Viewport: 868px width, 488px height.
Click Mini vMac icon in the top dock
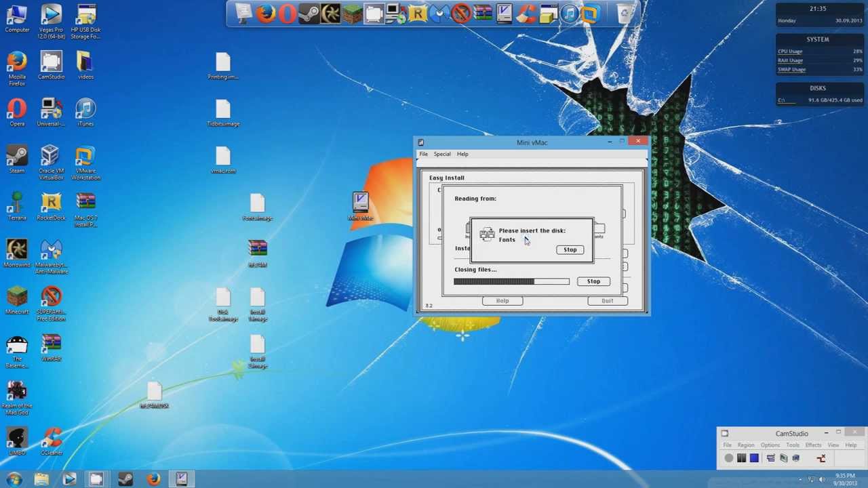pos(505,14)
